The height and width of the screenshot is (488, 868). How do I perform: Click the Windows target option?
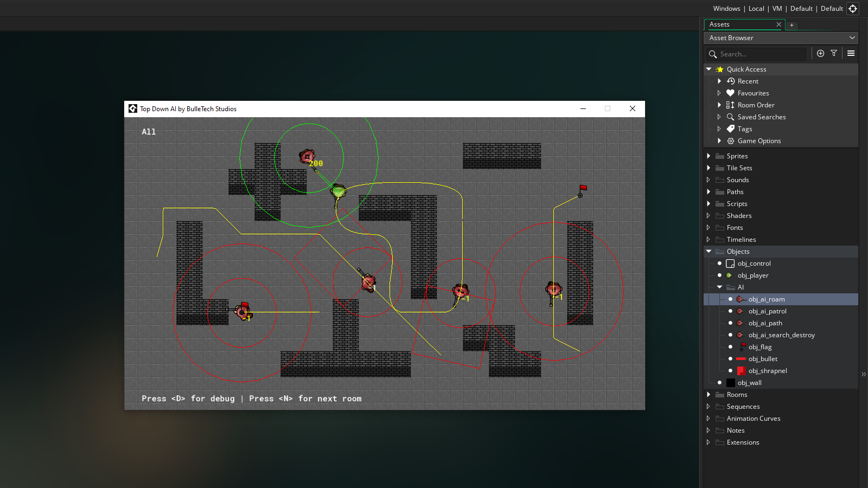[x=726, y=9]
